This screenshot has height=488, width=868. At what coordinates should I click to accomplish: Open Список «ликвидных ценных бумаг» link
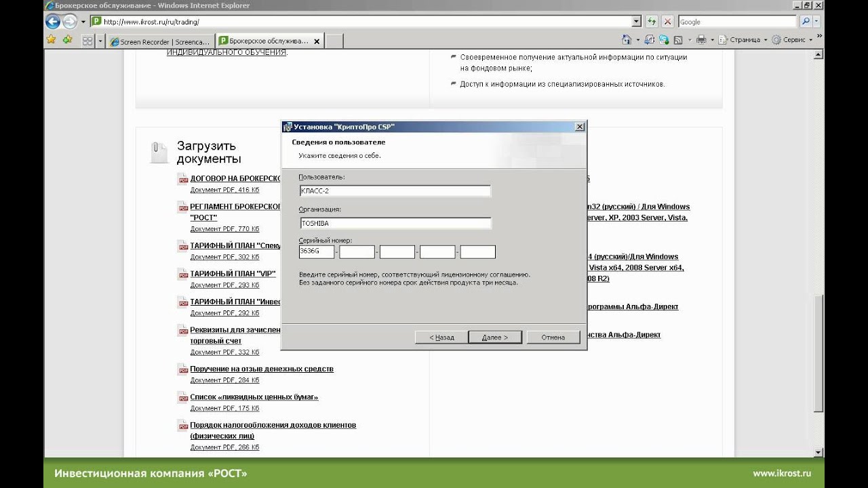254,396
